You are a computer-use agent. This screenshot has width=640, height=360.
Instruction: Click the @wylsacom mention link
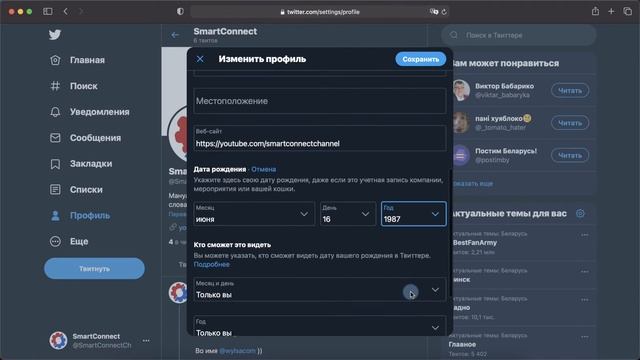[237, 351]
